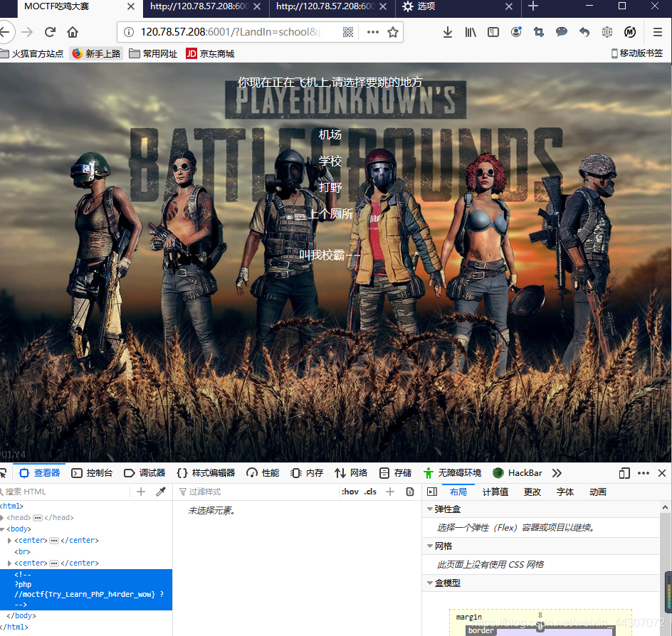This screenshot has width=672, height=636.
Task: Open the downloads panel
Action: (448, 32)
